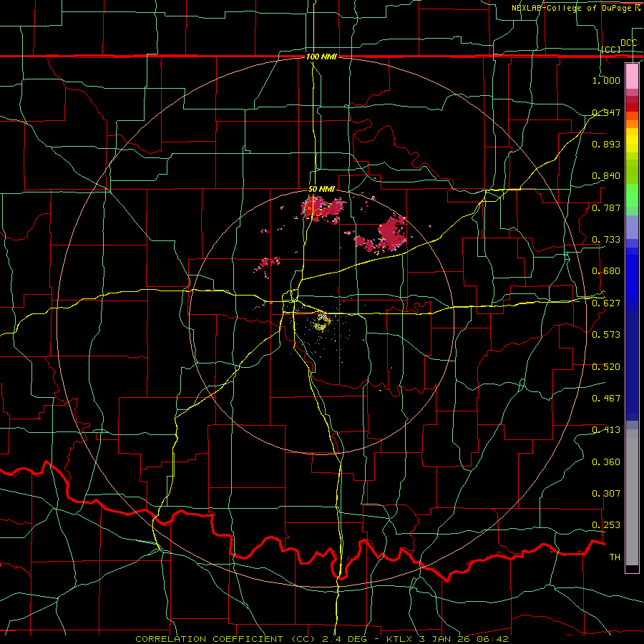Click the 0.733 scale value
Image resolution: width=644 pixels, height=644 pixels.
coord(606,240)
